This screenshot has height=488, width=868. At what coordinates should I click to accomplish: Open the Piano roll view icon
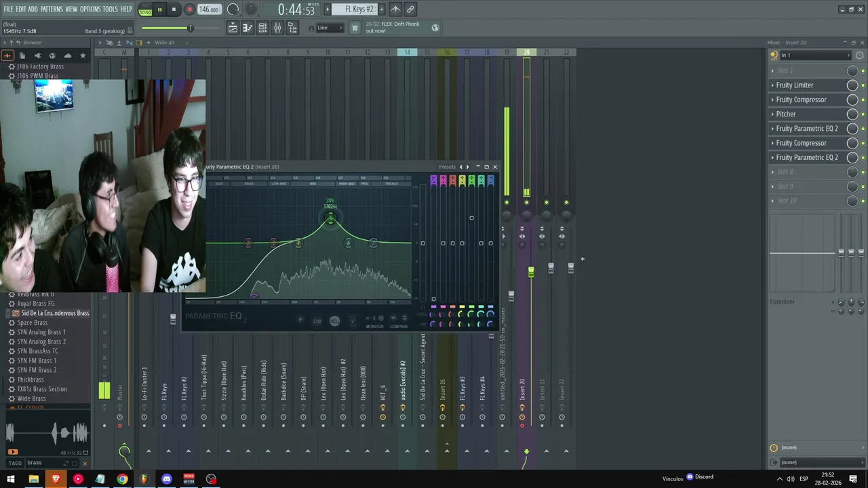point(248,28)
